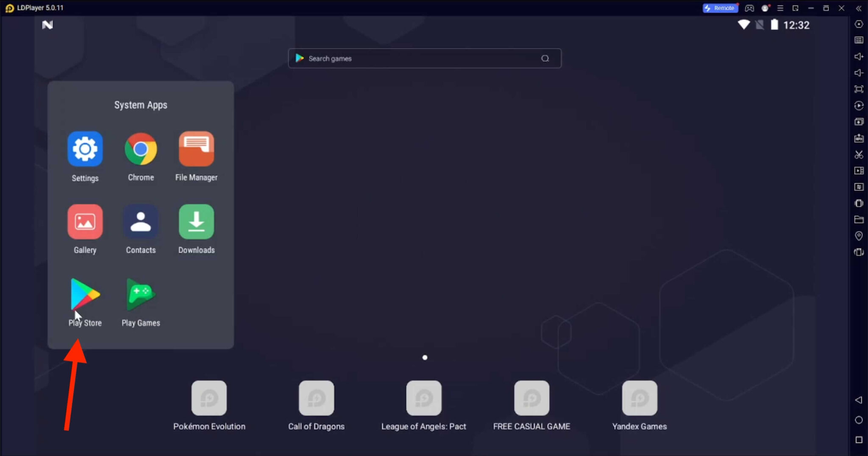Click the no-SIM status icon

[x=759, y=25]
